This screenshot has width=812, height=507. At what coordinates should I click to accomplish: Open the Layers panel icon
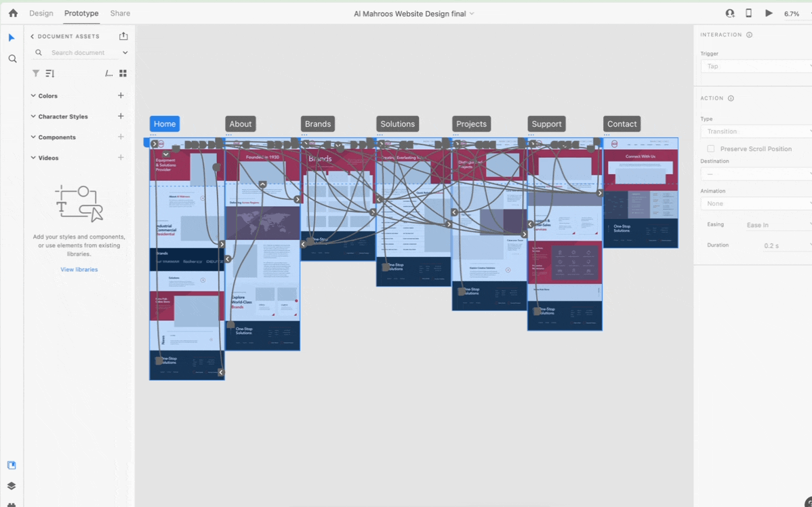[x=12, y=486]
